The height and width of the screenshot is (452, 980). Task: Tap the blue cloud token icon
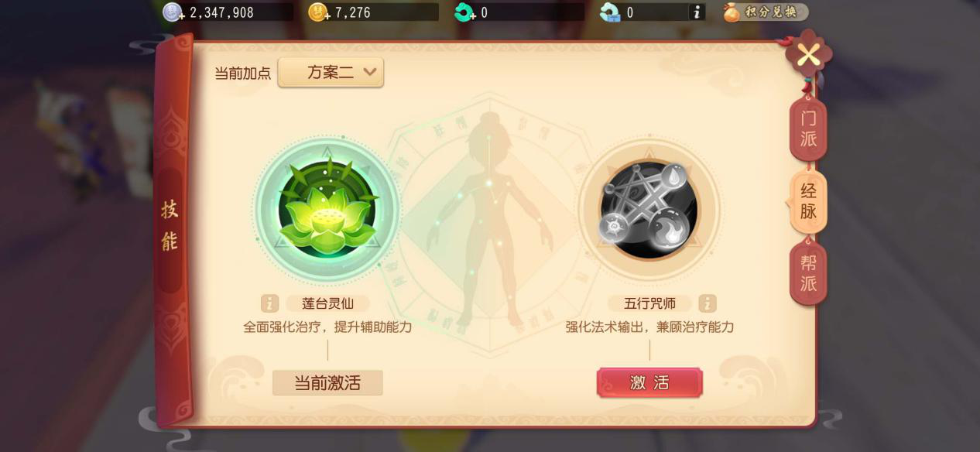click(611, 12)
